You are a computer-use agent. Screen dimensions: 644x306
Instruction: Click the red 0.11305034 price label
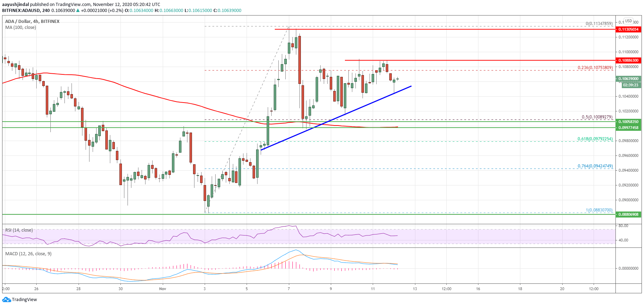coord(628,29)
